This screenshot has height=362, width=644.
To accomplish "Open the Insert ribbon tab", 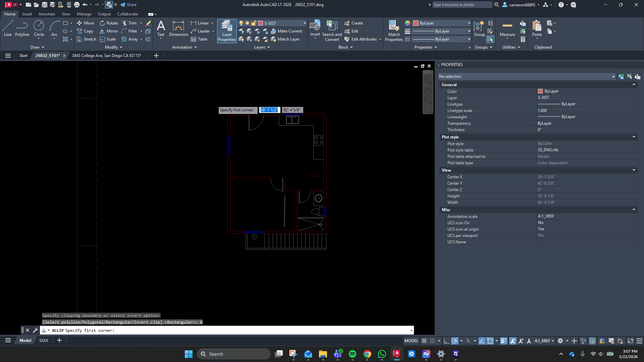I will (x=27, y=14).
